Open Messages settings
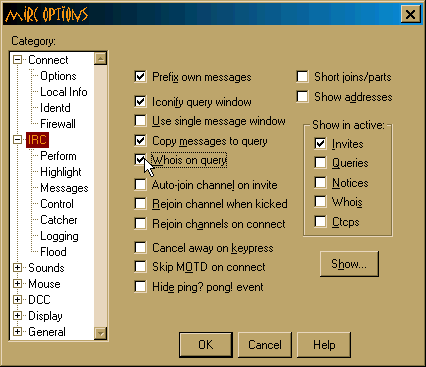This screenshot has width=426, height=367. 64,188
